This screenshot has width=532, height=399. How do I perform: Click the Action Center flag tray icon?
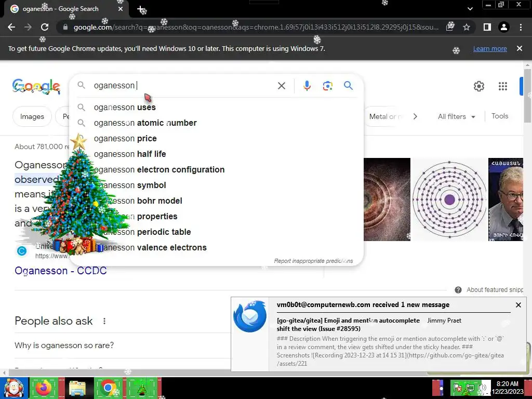(457, 388)
